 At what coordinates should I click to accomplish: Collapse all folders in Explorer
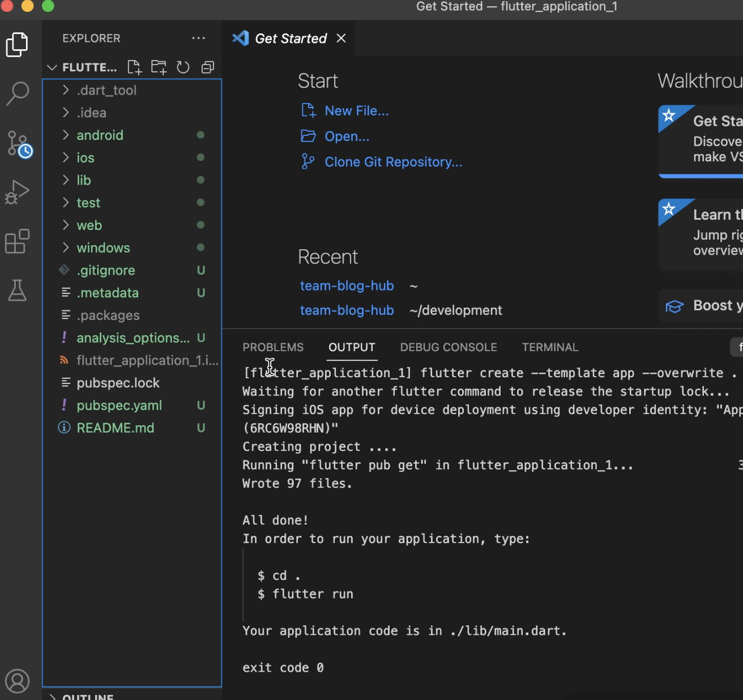tap(208, 67)
